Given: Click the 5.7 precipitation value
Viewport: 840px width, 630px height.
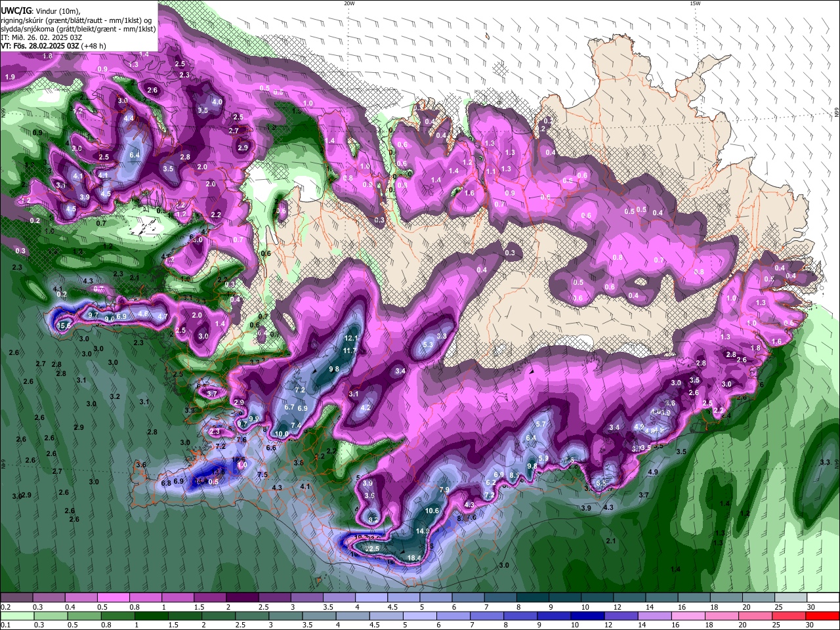Looking at the screenshot, I should (541, 424).
